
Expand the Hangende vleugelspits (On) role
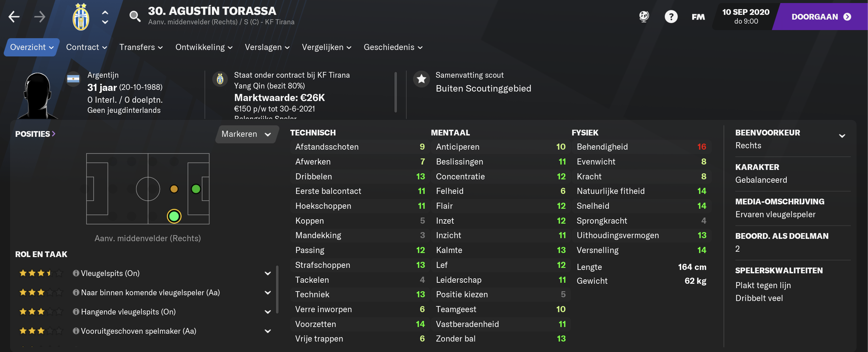tap(268, 312)
